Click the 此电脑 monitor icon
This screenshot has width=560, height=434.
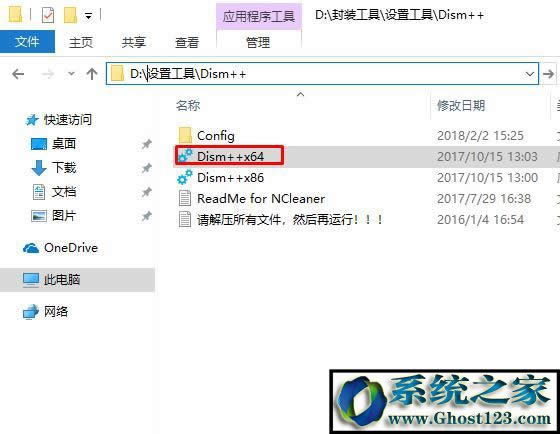click(31, 280)
